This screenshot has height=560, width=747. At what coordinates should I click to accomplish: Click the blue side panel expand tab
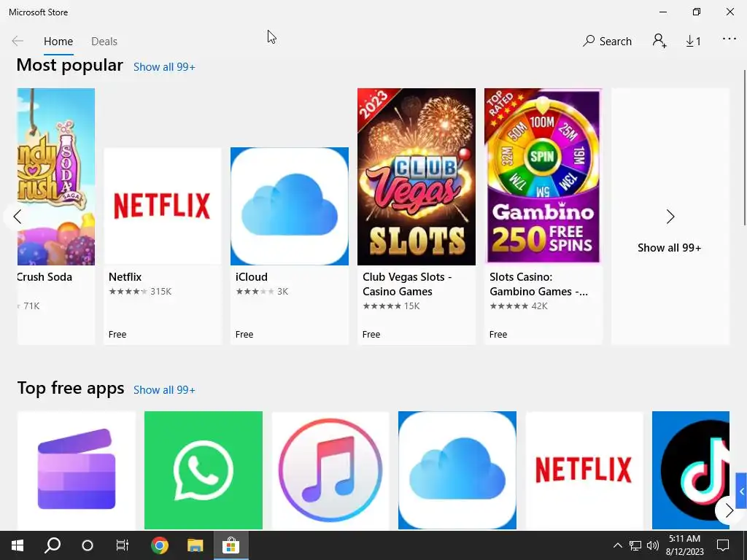[x=741, y=491]
